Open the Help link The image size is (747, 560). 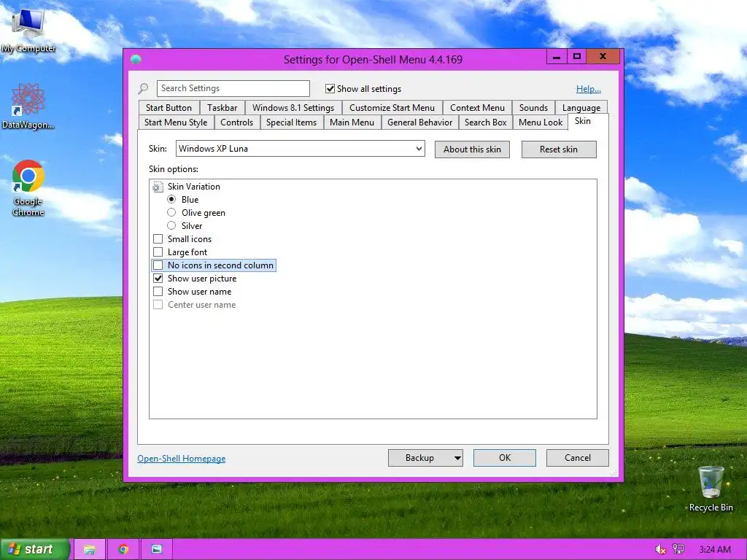click(589, 89)
